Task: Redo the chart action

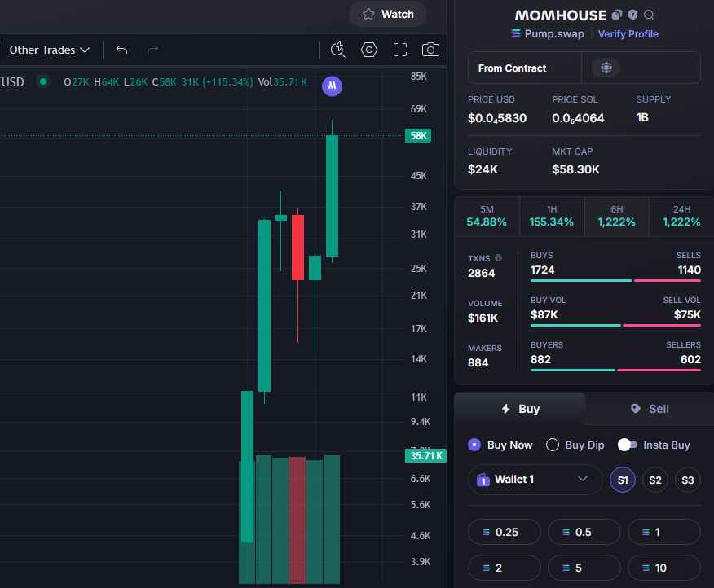Action: tap(152, 50)
